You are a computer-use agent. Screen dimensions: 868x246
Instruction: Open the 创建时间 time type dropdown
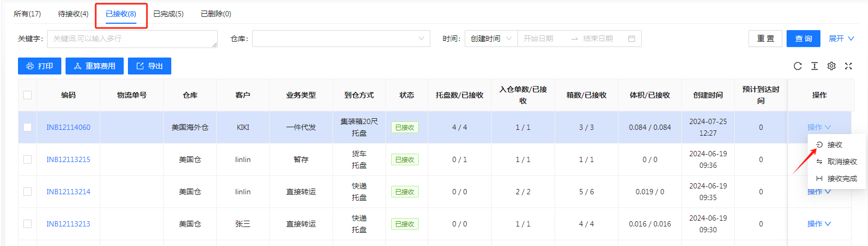coord(491,39)
